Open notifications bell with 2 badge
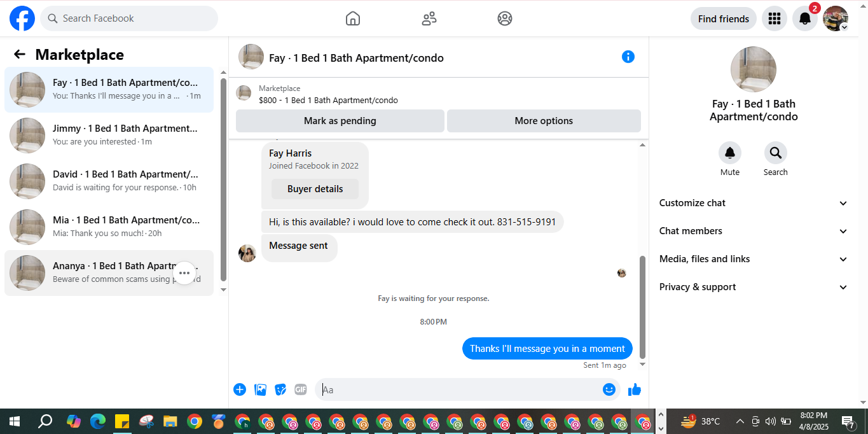Viewport: 868px width, 434px height. point(805,18)
